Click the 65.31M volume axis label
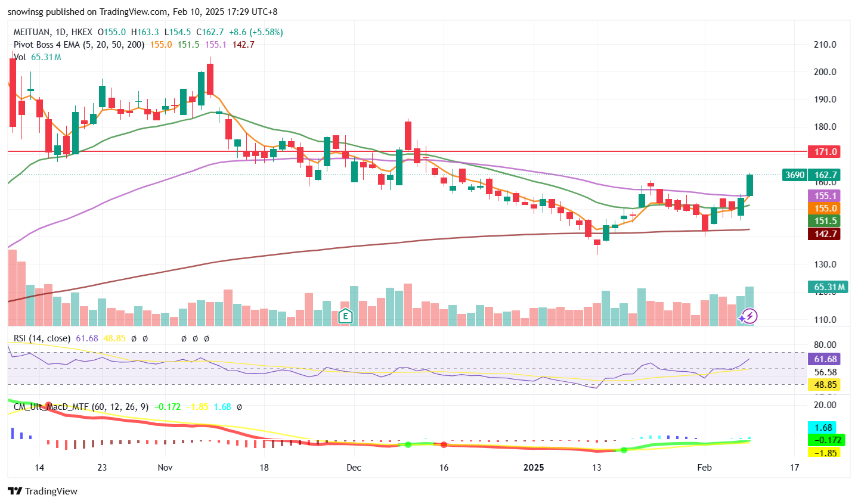 (828, 287)
